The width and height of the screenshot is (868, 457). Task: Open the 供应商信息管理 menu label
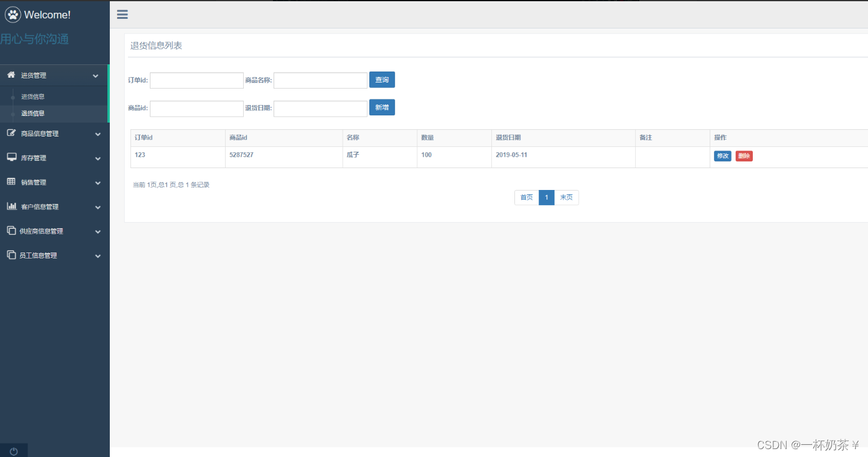(41, 231)
